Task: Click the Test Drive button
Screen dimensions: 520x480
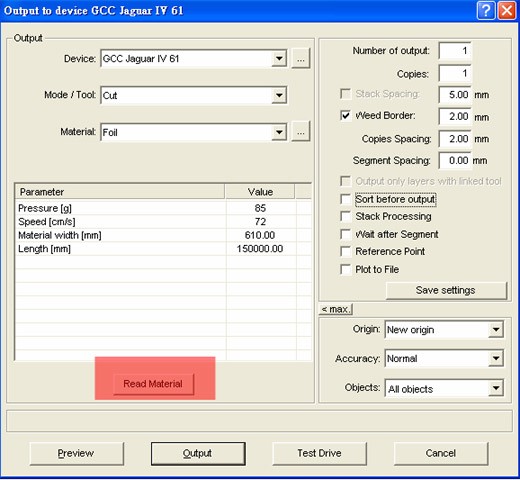Action: click(319, 453)
